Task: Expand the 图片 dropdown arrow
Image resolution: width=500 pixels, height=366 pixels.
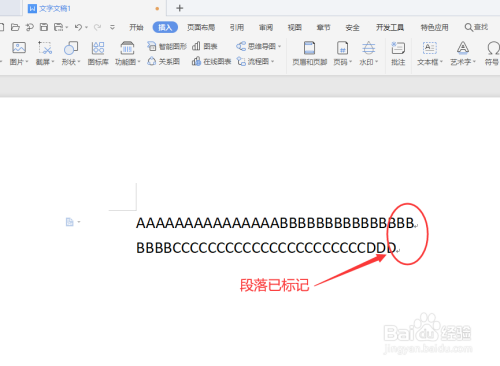Action: pos(27,62)
